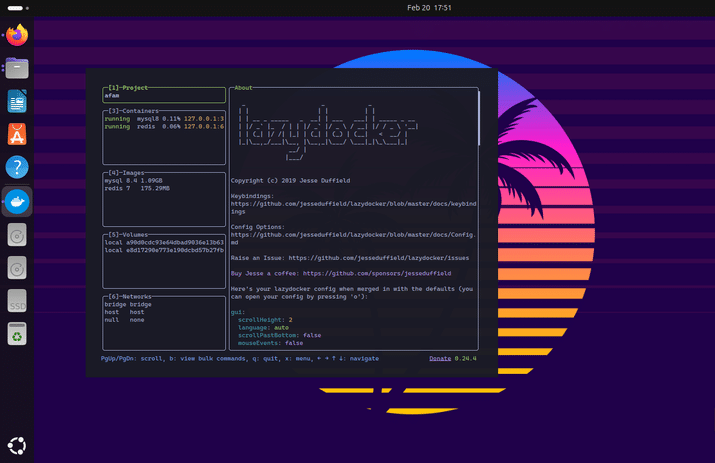Select the mysql 8.4 image row
The image size is (715, 463).
(164, 181)
